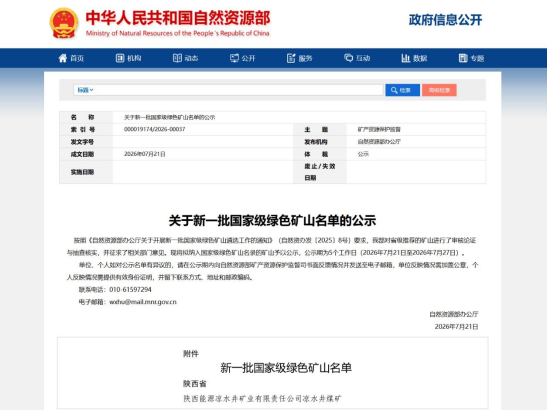
Task: Click the magnifier icon in search button
Action: click(x=394, y=90)
